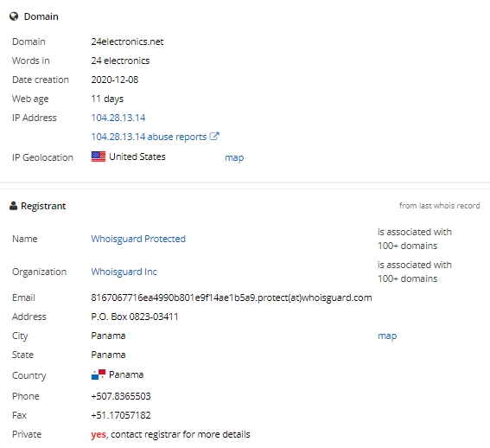Open the 104.28.13.14 IP address link

(118, 118)
